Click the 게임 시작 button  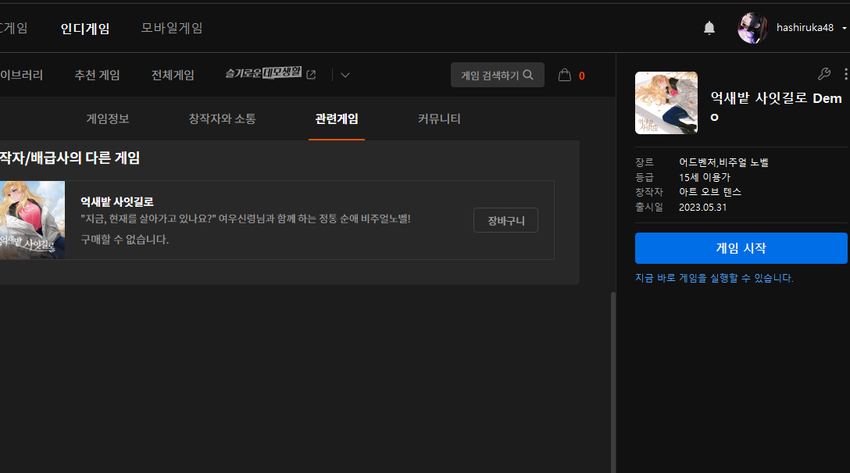coord(741,248)
